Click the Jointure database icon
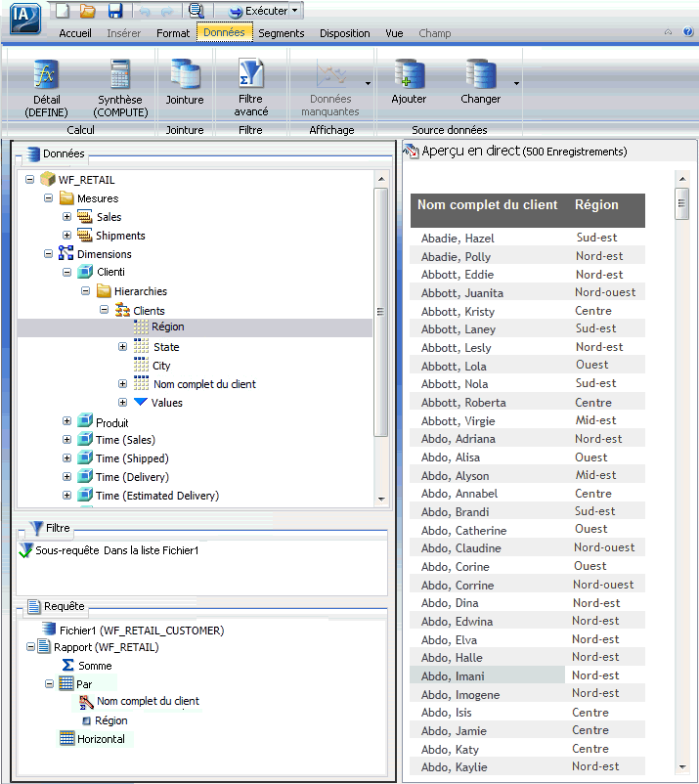 (185, 75)
